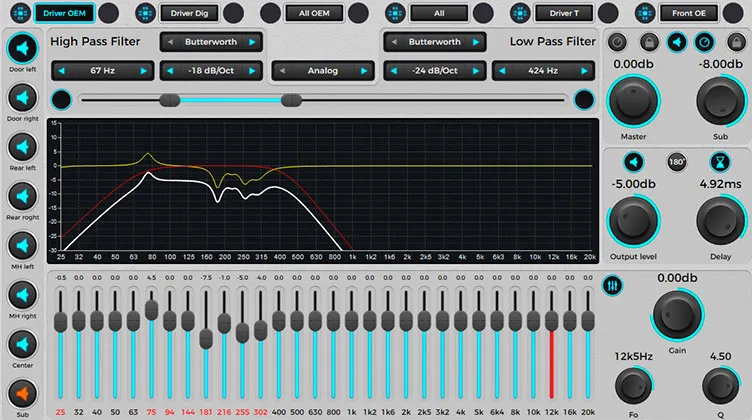Switch to the Driver Dig preset tab
Image resolution: width=752 pixels, height=420 pixels.
[x=189, y=13]
